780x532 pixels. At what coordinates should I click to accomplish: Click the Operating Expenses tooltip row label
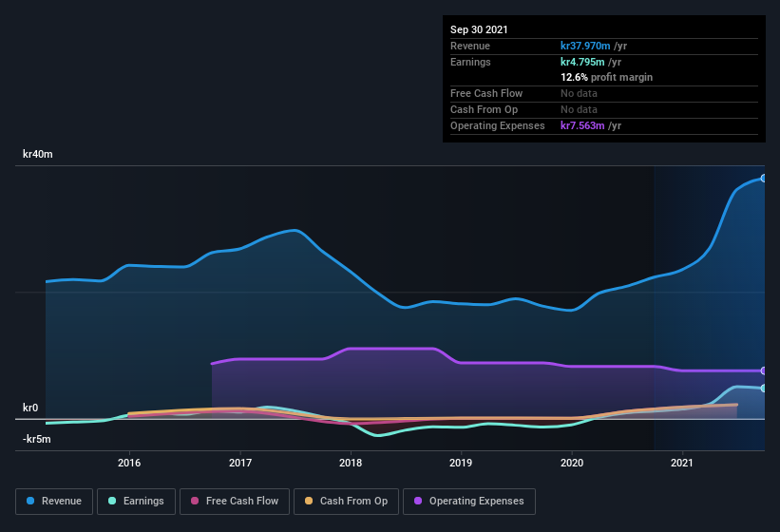pyautogui.click(x=498, y=125)
